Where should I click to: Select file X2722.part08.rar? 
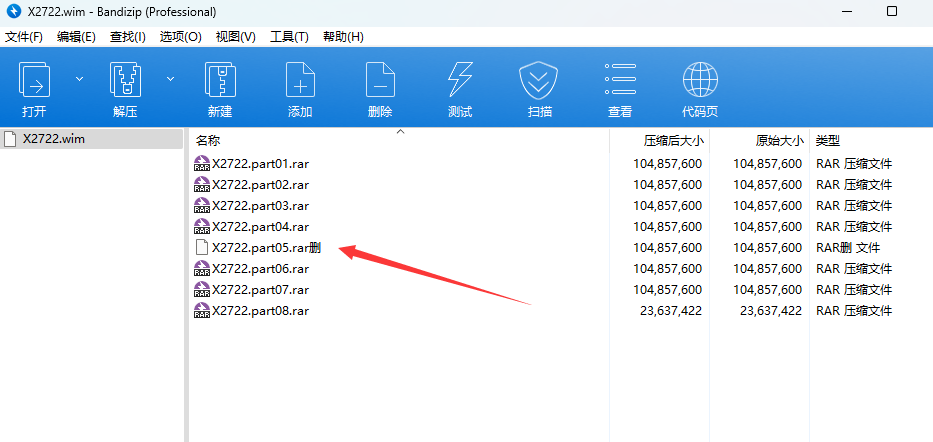[260, 311]
